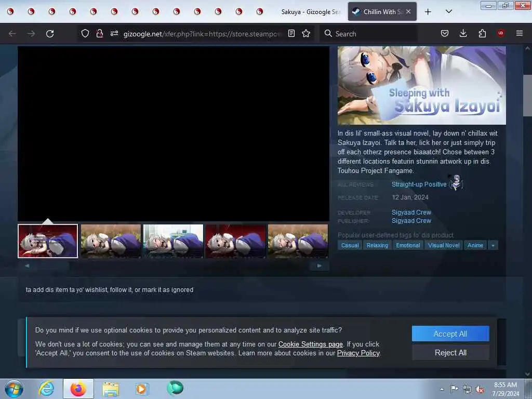Bookmark this page with the star icon
The width and height of the screenshot is (532, 399).
click(306, 33)
